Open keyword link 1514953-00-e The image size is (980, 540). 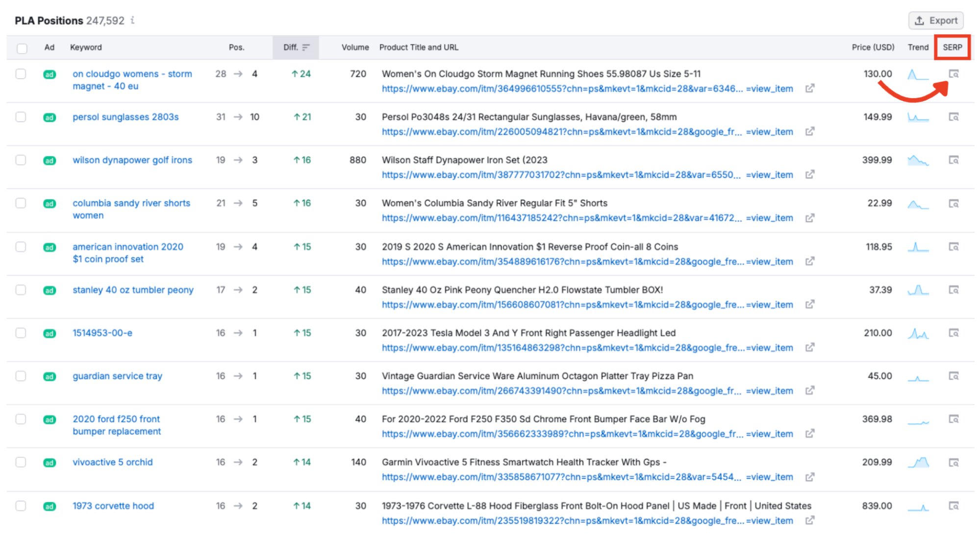(102, 333)
